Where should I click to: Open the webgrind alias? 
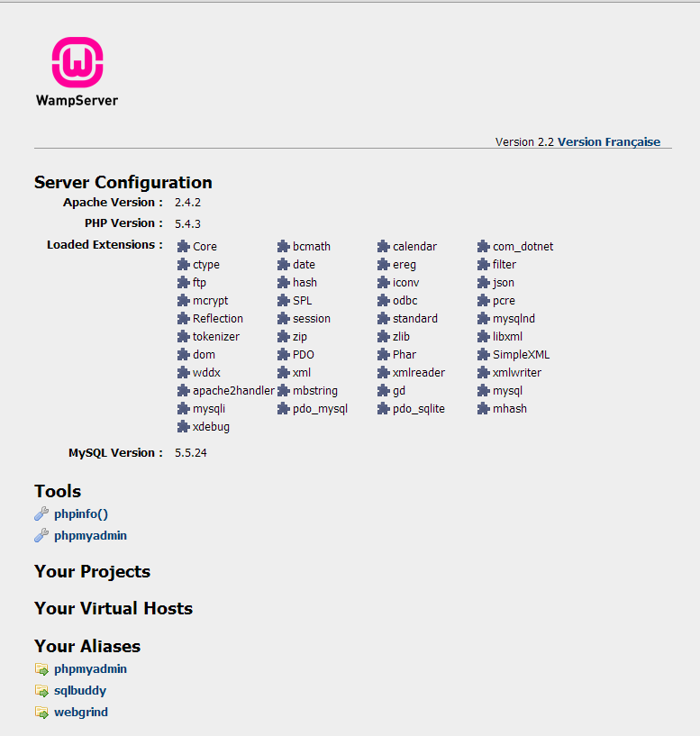[x=81, y=712]
